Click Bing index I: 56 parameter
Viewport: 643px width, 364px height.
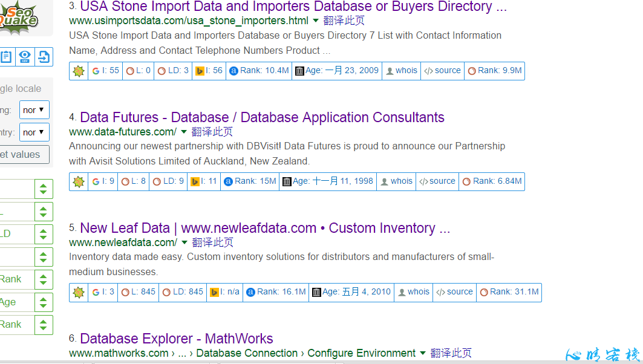click(209, 71)
